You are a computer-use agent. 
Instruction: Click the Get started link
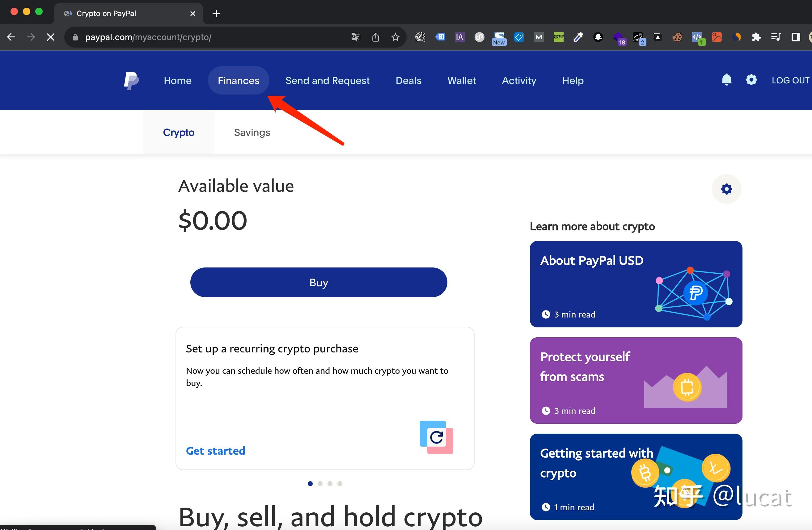[216, 450]
